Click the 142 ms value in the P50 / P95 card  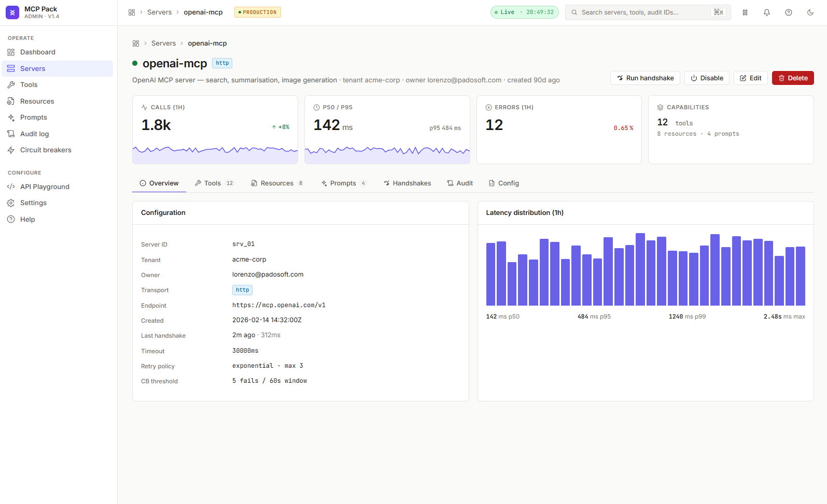(333, 125)
